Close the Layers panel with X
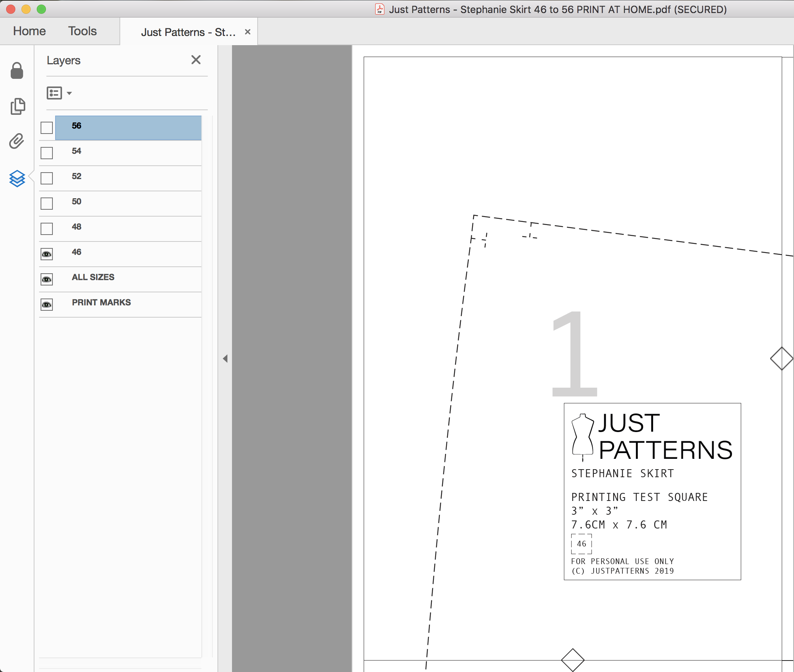Screen dimensions: 794x672 coord(196,60)
